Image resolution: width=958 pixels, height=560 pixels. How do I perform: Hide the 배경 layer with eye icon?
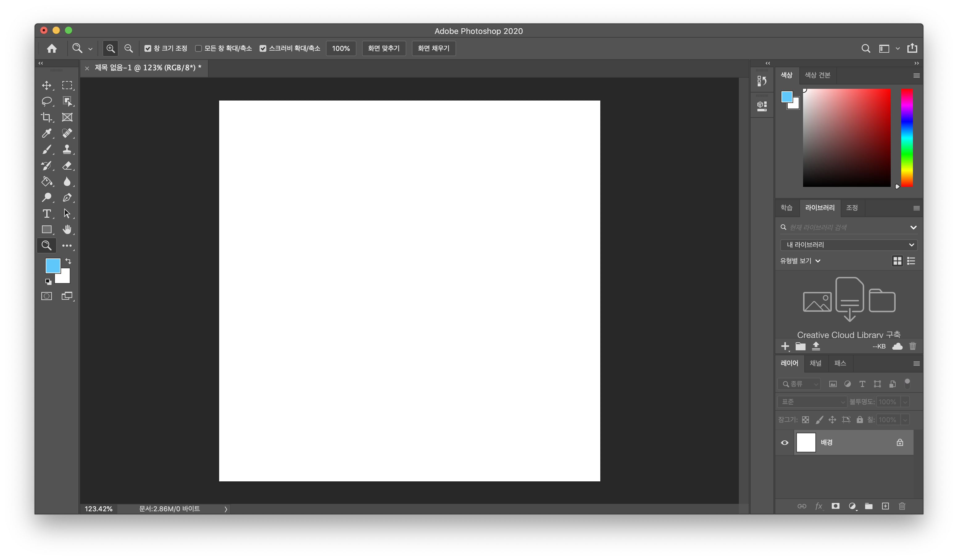coord(785,443)
